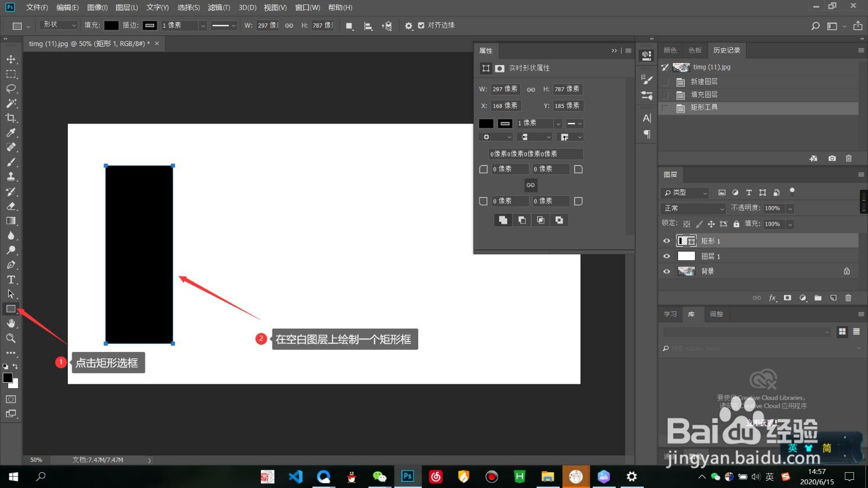Select the Zoom tool in the toolbar
This screenshot has height=488, width=868.
11,338
